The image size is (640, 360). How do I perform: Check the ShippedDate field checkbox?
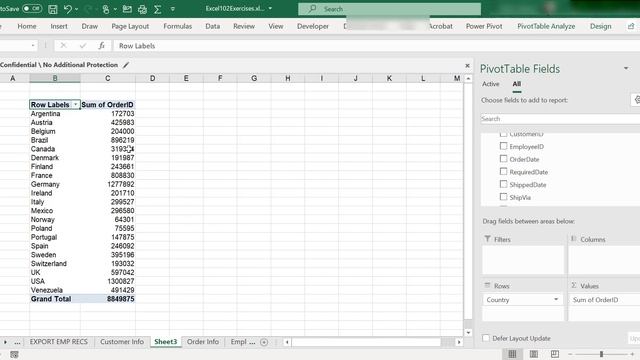[x=503, y=184]
